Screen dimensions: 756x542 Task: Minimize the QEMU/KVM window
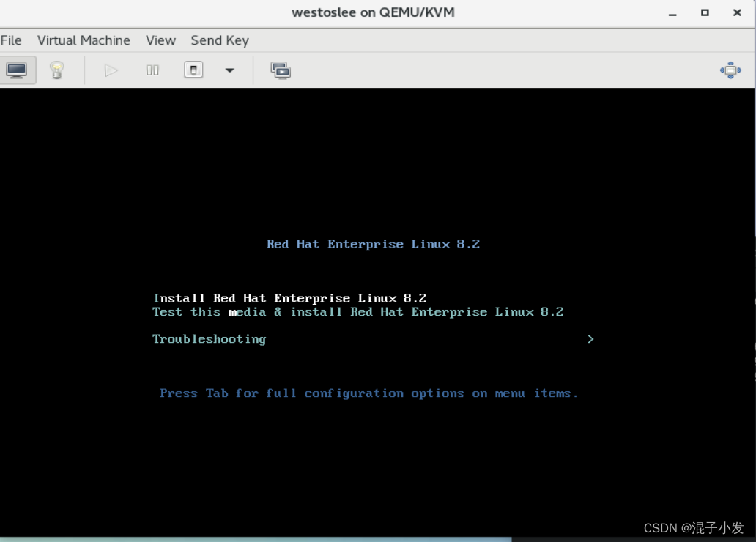(672, 13)
